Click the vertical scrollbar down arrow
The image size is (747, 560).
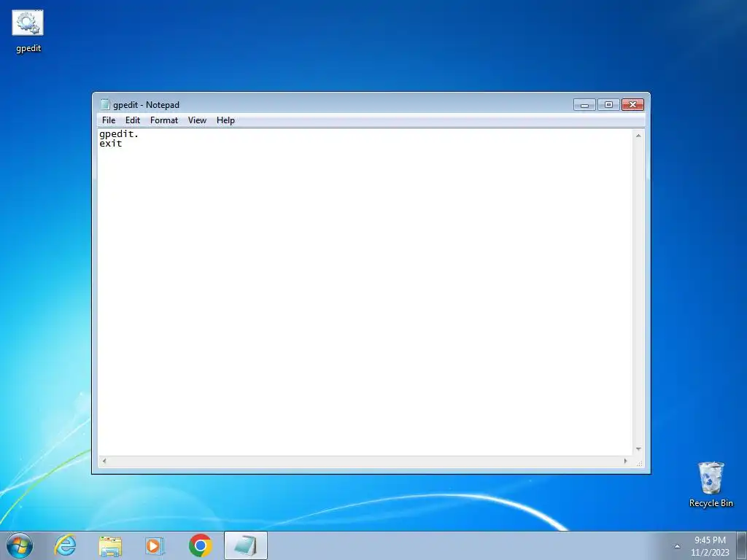[x=638, y=449]
